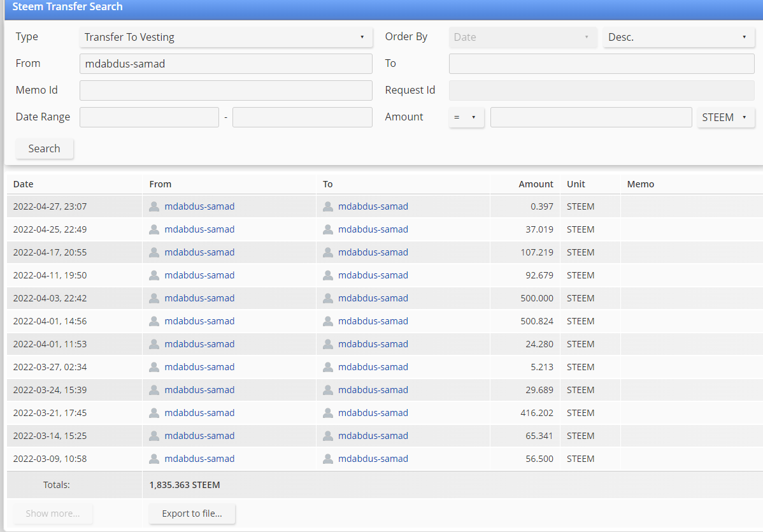Click the Date Range start field
The height and width of the screenshot is (532, 763).
point(150,117)
